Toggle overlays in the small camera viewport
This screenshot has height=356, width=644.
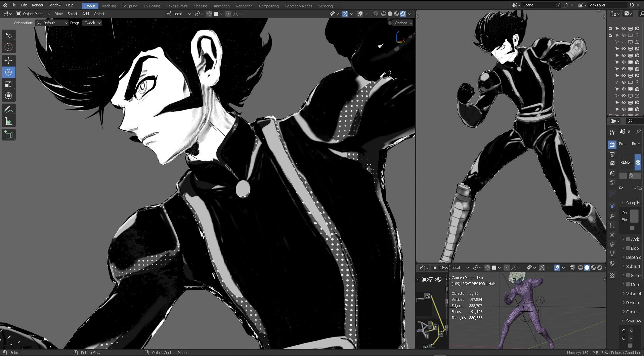pos(557,268)
